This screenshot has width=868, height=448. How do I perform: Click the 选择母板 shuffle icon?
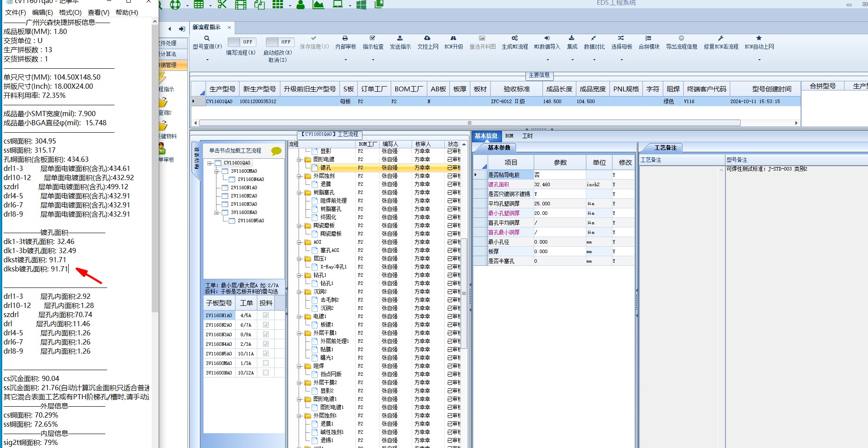pos(621,38)
